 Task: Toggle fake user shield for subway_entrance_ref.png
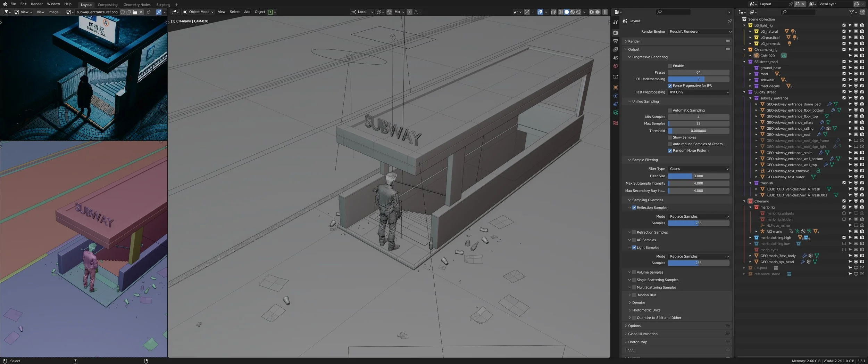pyautogui.click(x=123, y=12)
